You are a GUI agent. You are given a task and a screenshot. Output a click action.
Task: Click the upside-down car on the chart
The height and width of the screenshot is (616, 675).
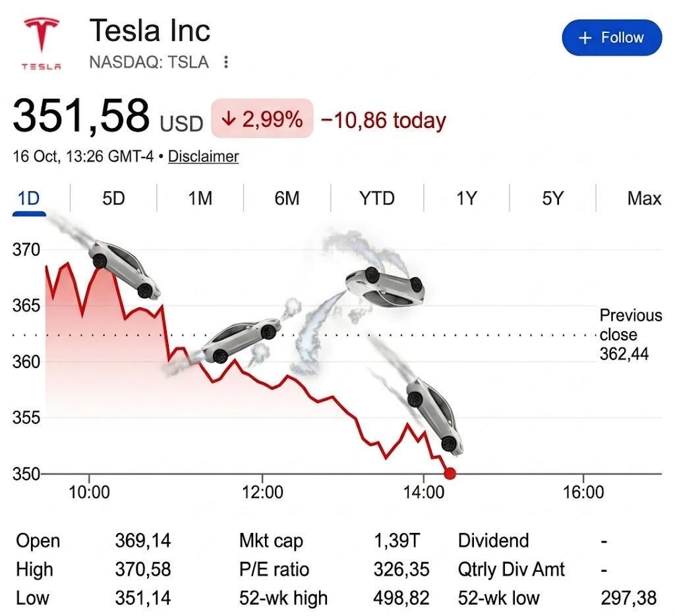[x=386, y=287]
